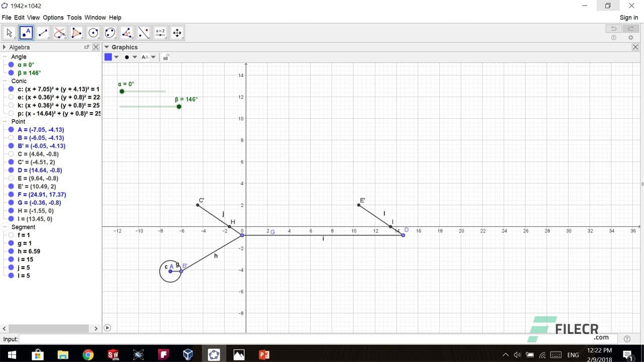Open the Options menu

[53, 17]
